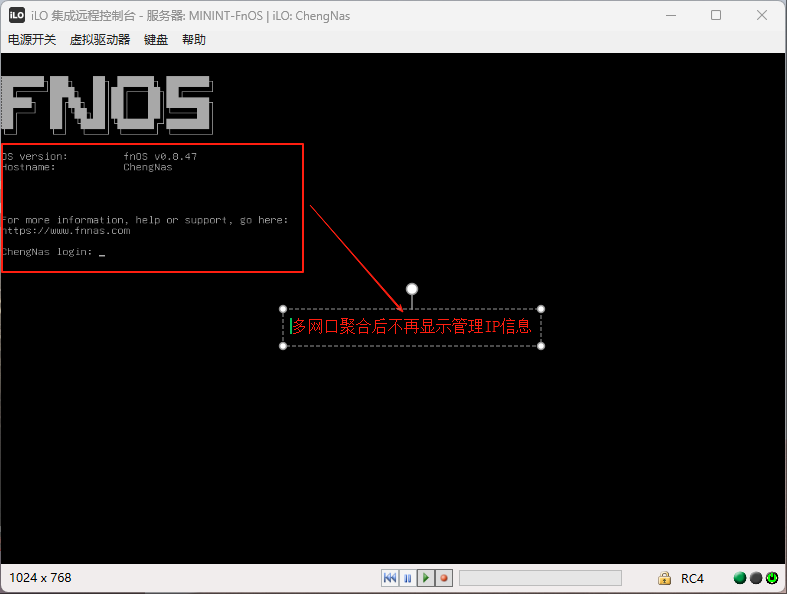Click the gray middle status indicator light
787x594 pixels.
[756, 578]
